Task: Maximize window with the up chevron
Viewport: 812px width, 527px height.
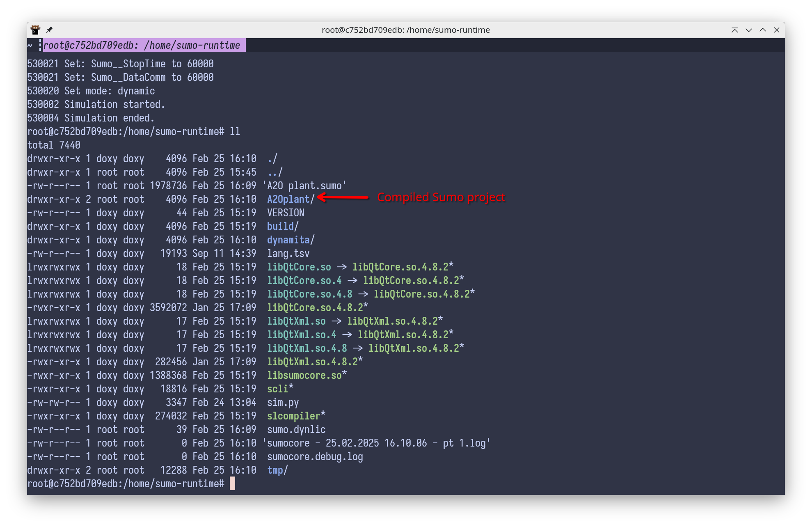Action: (763, 30)
